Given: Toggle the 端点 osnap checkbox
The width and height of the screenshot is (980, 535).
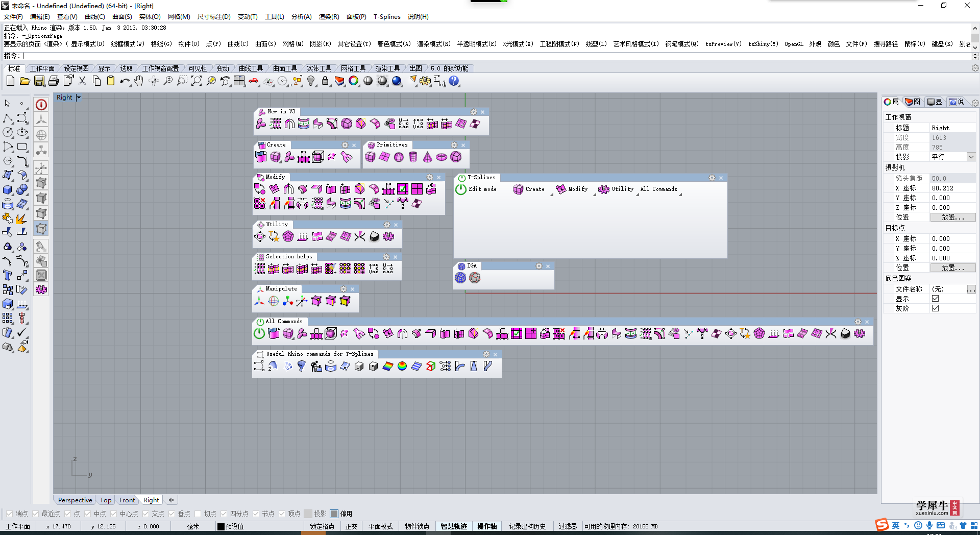Looking at the screenshot, I should [9, 514].
